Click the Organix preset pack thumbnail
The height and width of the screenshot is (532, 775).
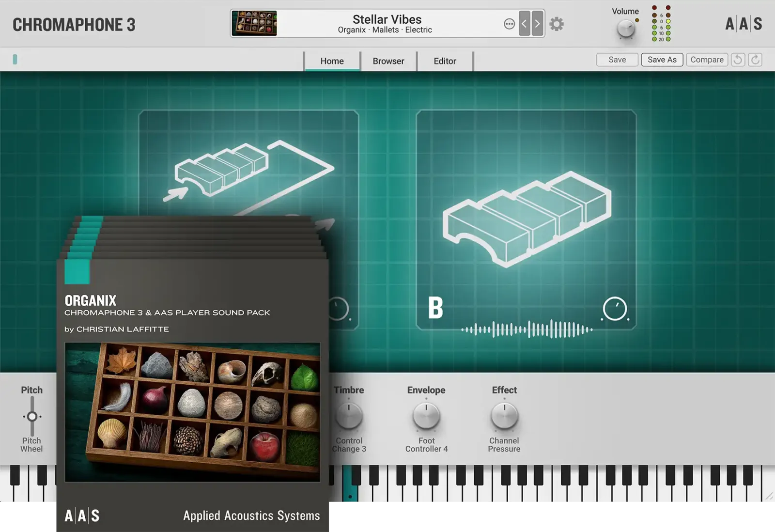pyautogui.click(x=254, y=23)
